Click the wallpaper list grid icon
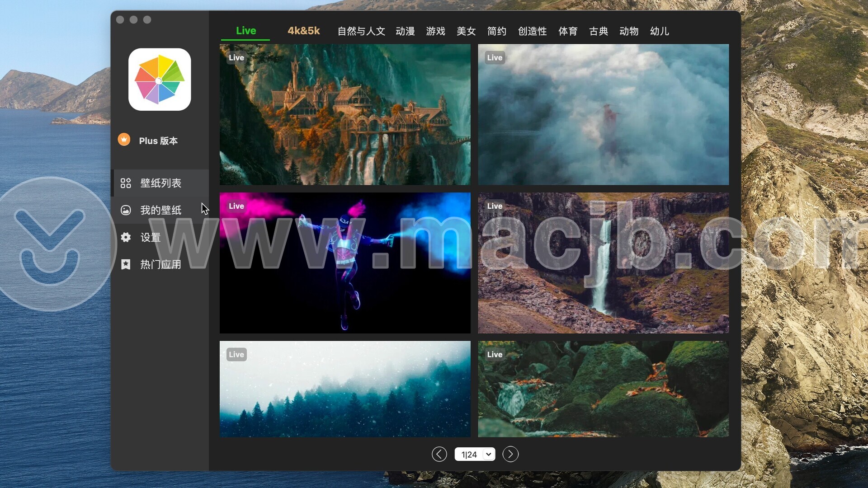Screen dimensions: 868x488 (126, 183)
